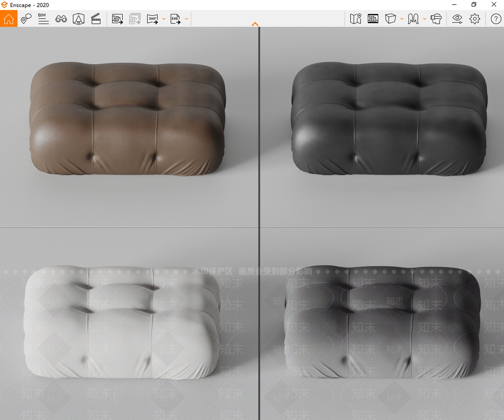
Task: Click the brown leather ottoman render
Action: [x=128, y=118]
